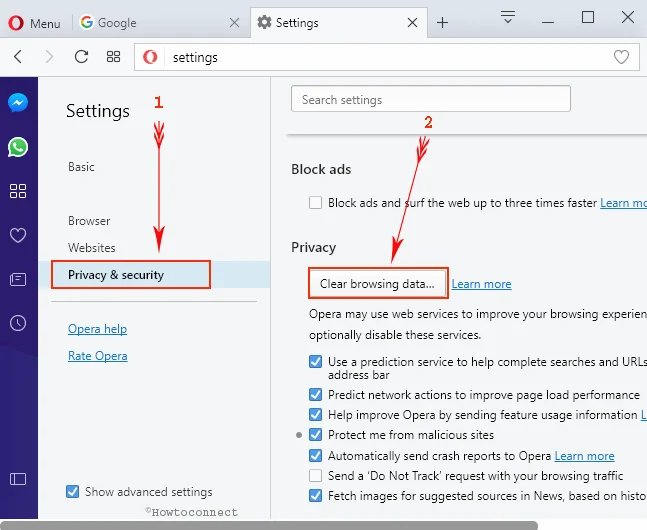Toggle sidebar panel icon at bottom left
The height and width of the screenshot is (530, 647).
point(18,480)
